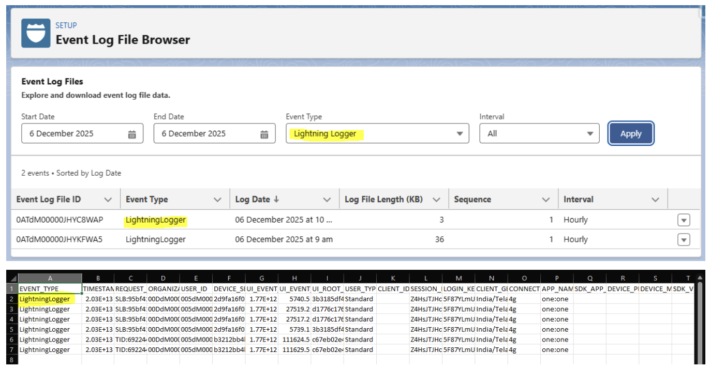Screen dimensions: 710x368
Task: Click the End Date field showing 6 December 2025
Action: point(214,134)
